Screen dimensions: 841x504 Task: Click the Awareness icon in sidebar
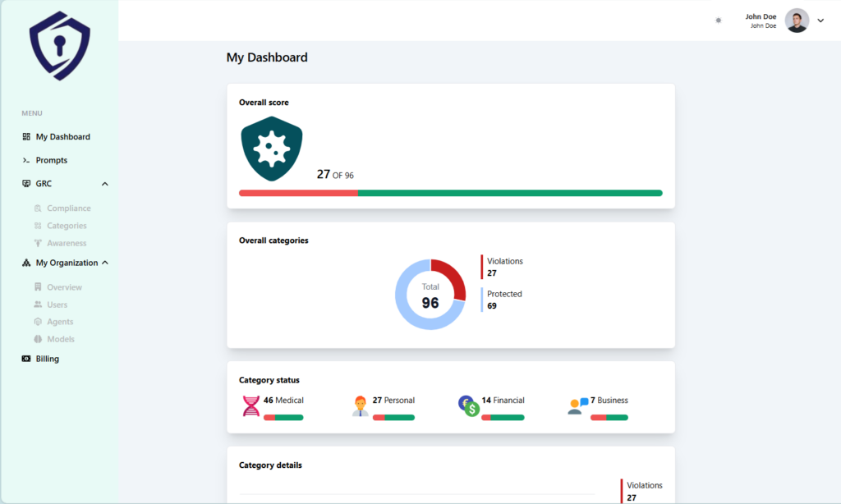38,243
